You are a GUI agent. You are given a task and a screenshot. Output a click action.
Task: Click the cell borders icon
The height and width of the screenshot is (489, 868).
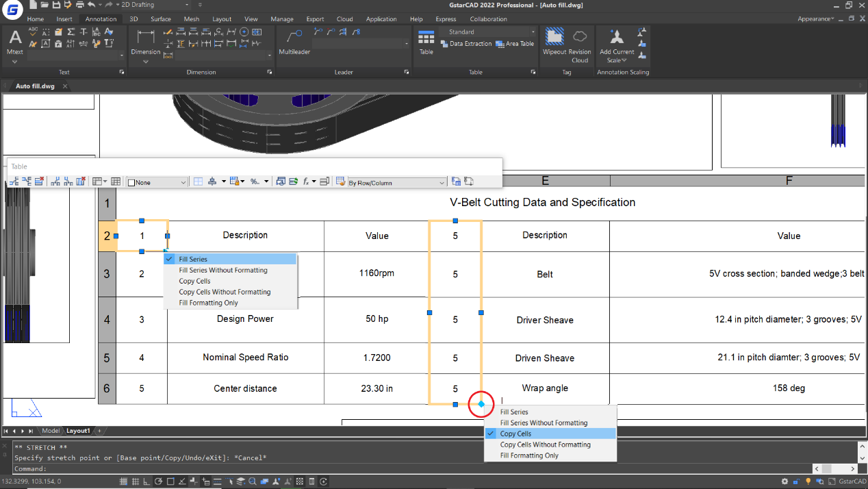pos(198,181)
